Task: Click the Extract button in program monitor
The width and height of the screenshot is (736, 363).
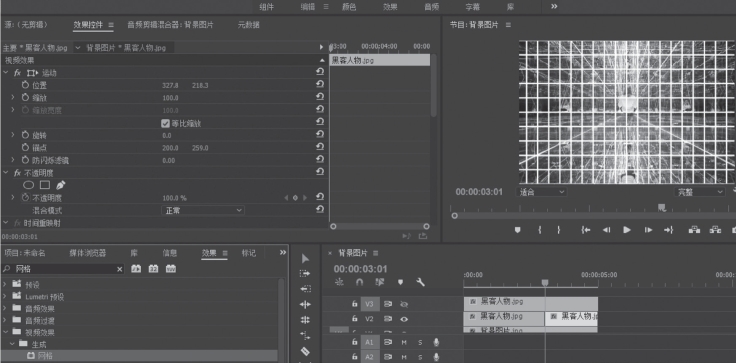Action: coord(715,230)
